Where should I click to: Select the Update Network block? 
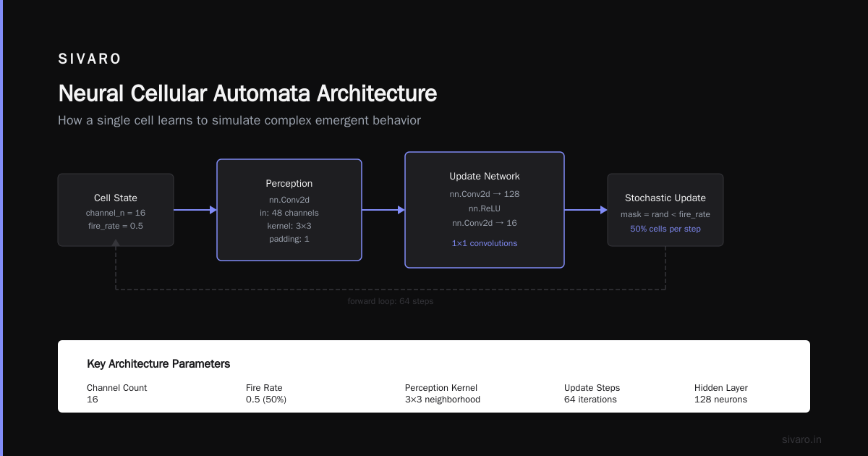tap(485, 210)
